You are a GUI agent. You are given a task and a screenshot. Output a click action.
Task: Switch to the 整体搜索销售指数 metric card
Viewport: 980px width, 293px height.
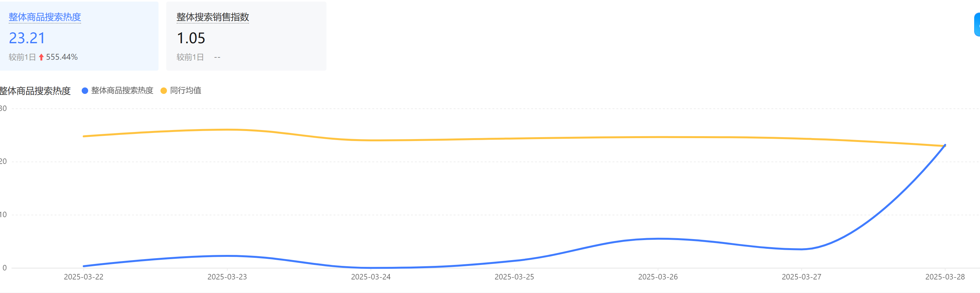213,17
